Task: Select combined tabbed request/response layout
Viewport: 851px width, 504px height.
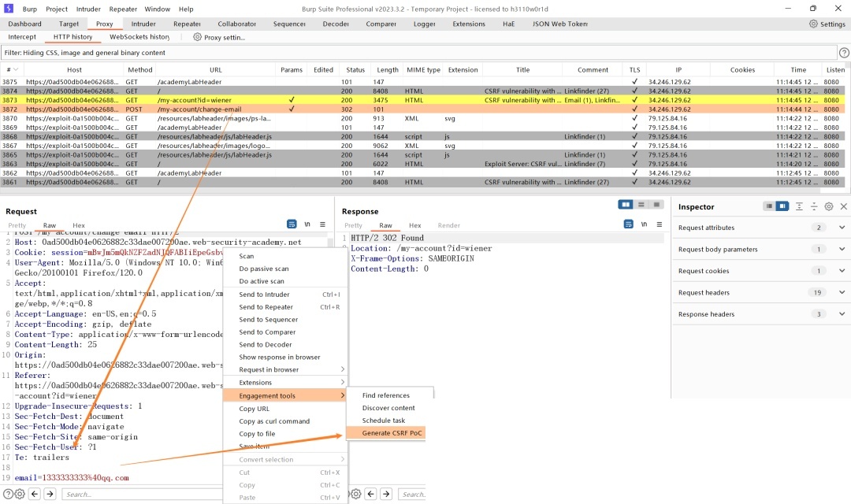Action: [x=656, y=205]
